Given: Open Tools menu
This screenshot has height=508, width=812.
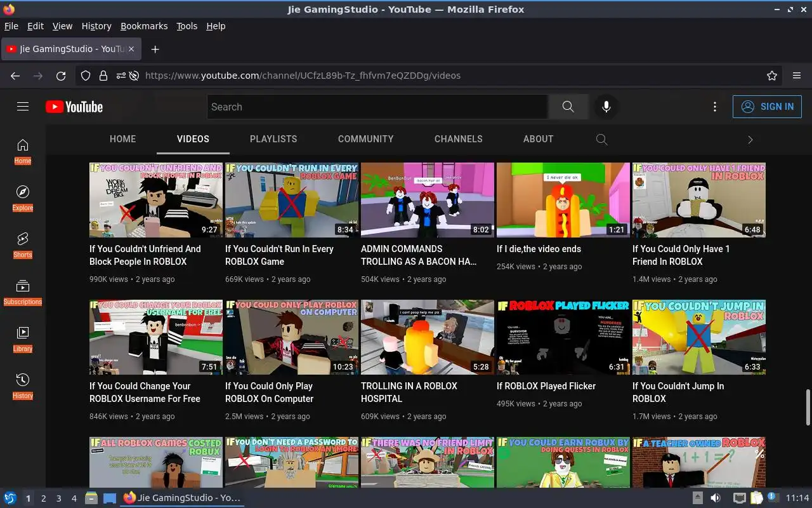Looking at the screenshot, I should pos(187,26).
